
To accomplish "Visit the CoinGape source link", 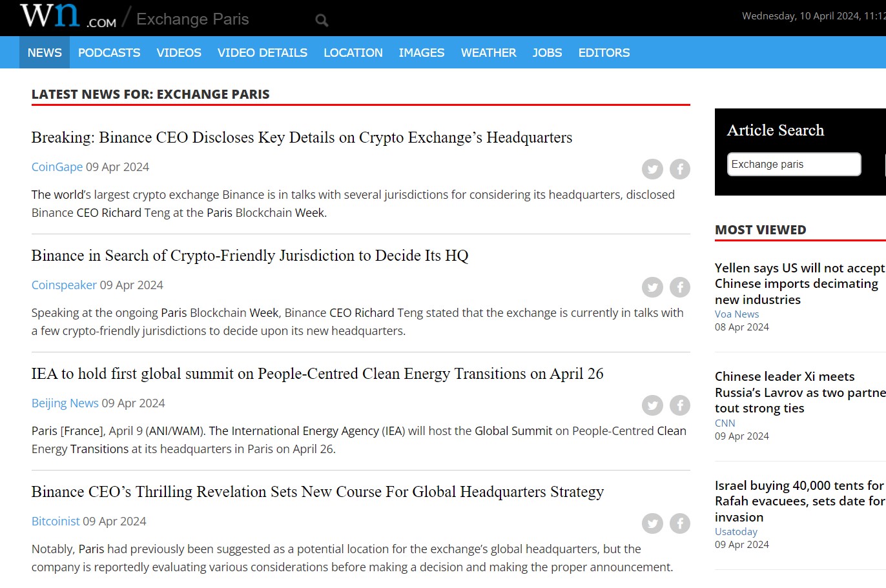I will point(57,167).
